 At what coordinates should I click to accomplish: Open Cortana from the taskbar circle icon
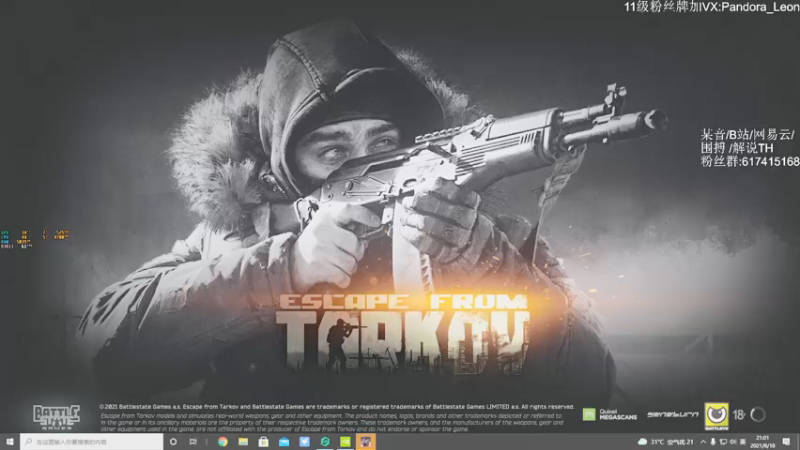click(x=173, y=442)
